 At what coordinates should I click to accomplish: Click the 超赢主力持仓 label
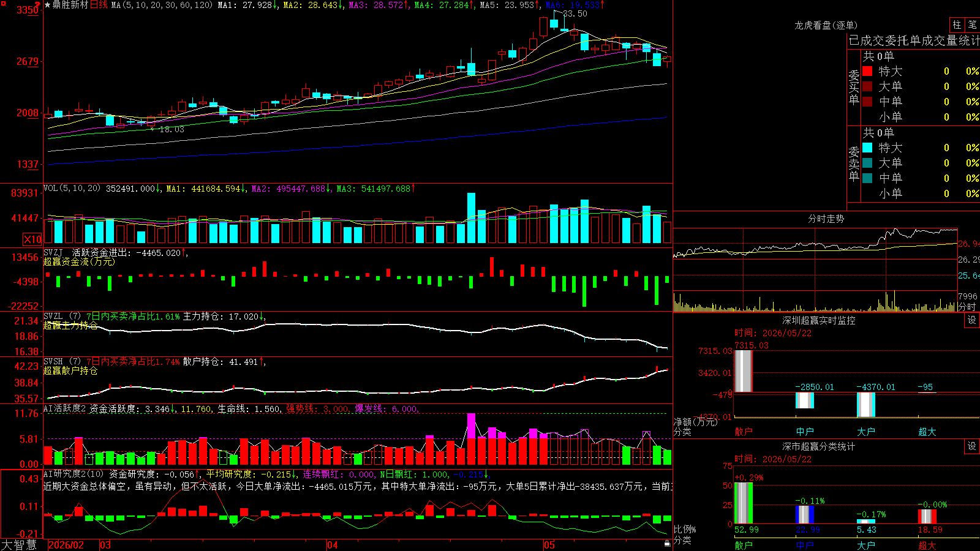[70, 325]
